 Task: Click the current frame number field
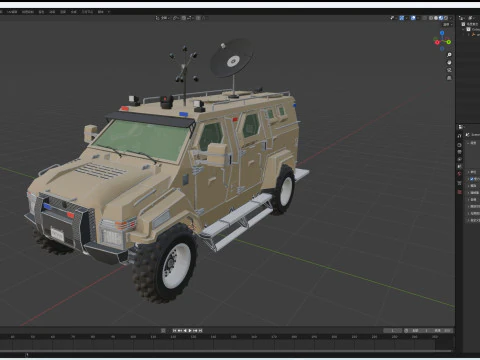(x=392, y=331)
